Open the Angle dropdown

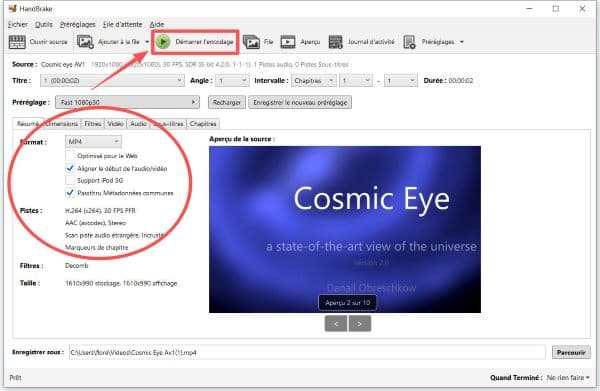click(x=232, y=81)
